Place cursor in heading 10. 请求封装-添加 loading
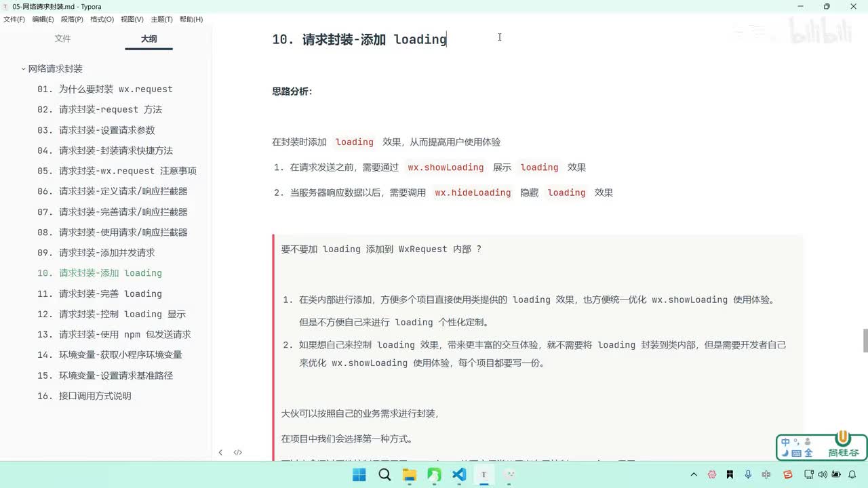This screenshot has height=488, width=868. [x=359, y=39]
